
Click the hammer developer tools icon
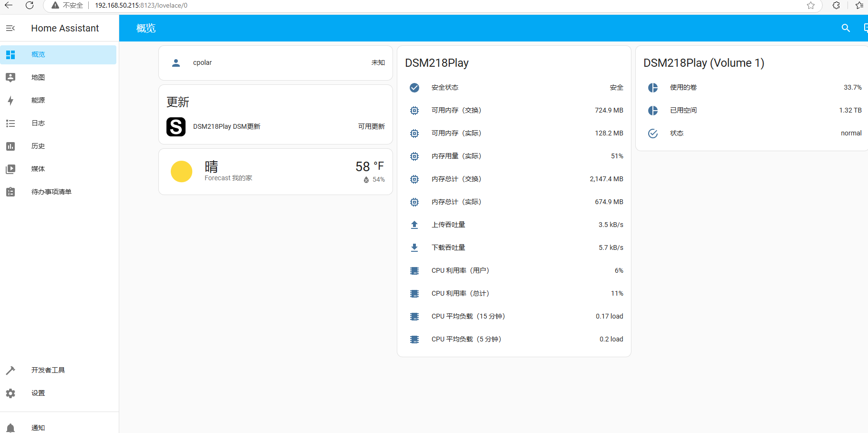pos(10,371)
